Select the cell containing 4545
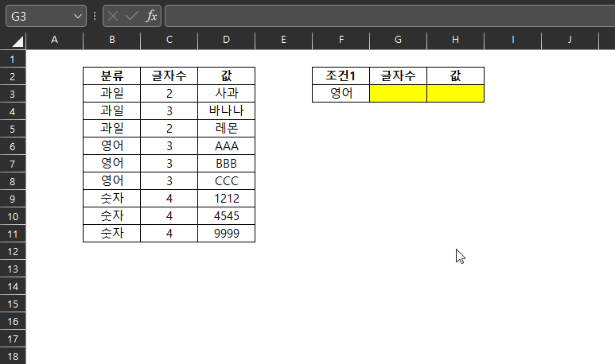The height and width of the screenshot is (364, 615). point(226,216)
